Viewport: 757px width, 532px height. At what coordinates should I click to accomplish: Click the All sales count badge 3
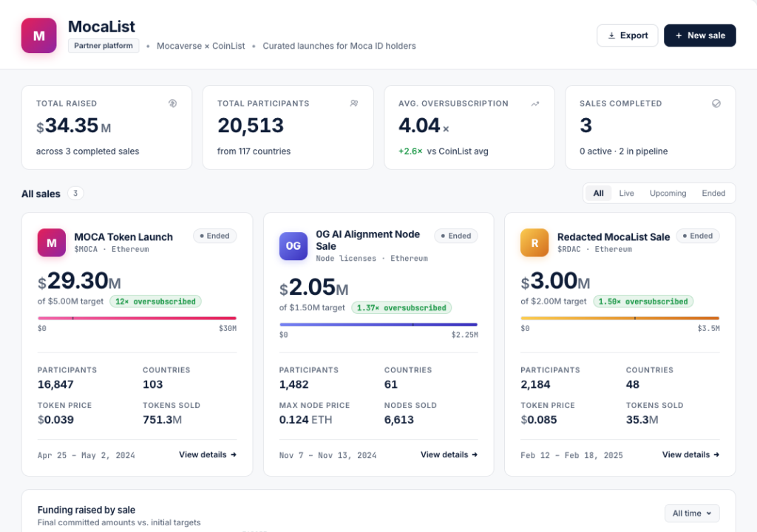(x=75, y=193)
